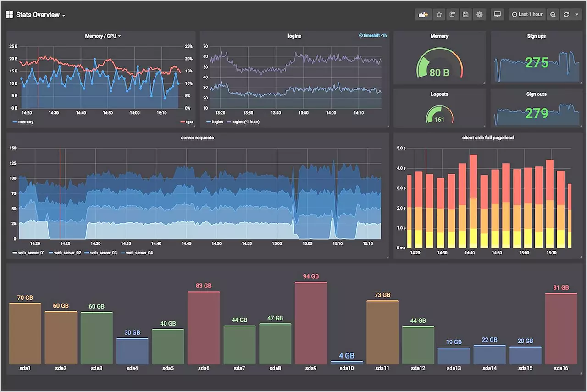Click the monitor view mode icon
Image resolution: width=587 pixels, height=392 pixels.
coord(497,15)
